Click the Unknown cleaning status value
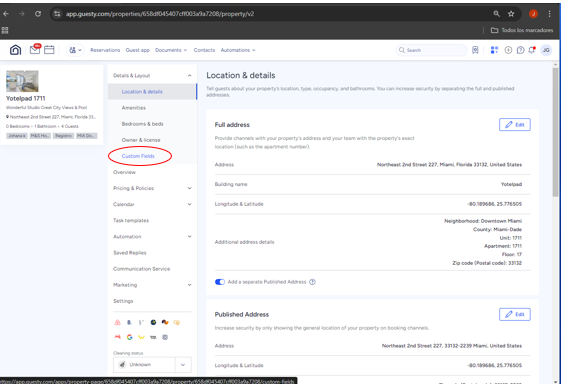 pos(140,365)
